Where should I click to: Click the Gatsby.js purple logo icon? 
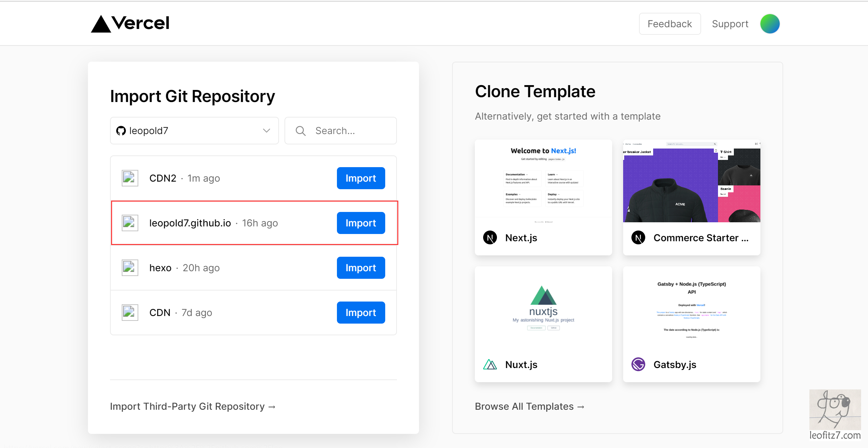[x=638, y=364]
